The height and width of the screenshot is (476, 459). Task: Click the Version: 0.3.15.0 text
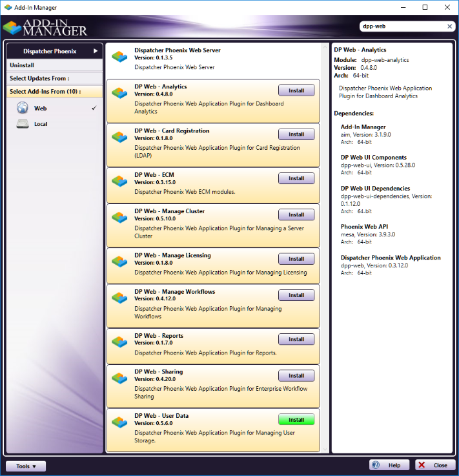(x=155, y=182)
